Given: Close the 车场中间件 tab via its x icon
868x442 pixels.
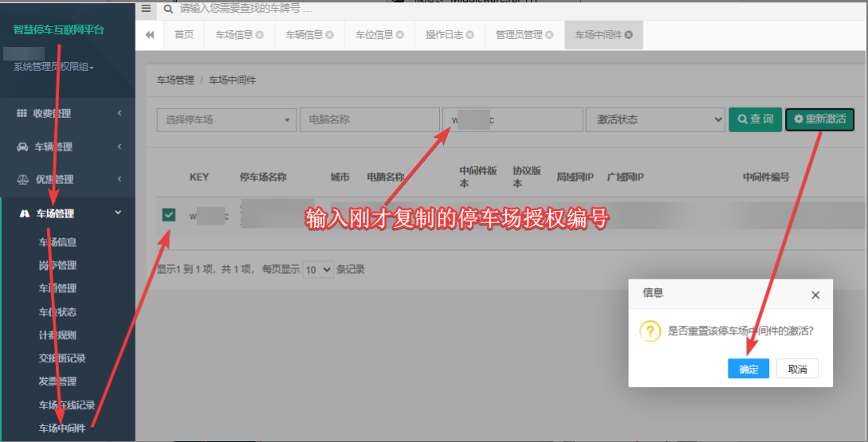Looking at the screenshot, I should [628, 35].
